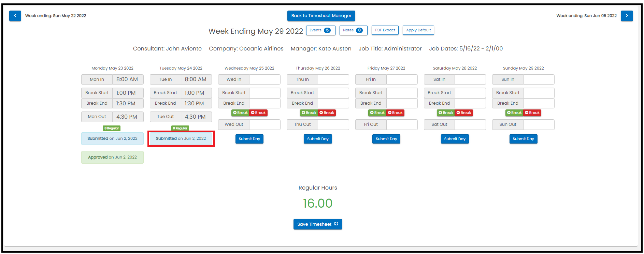
Task: Submit Thursday's timesheet day
Action: [x=318, y=139]
